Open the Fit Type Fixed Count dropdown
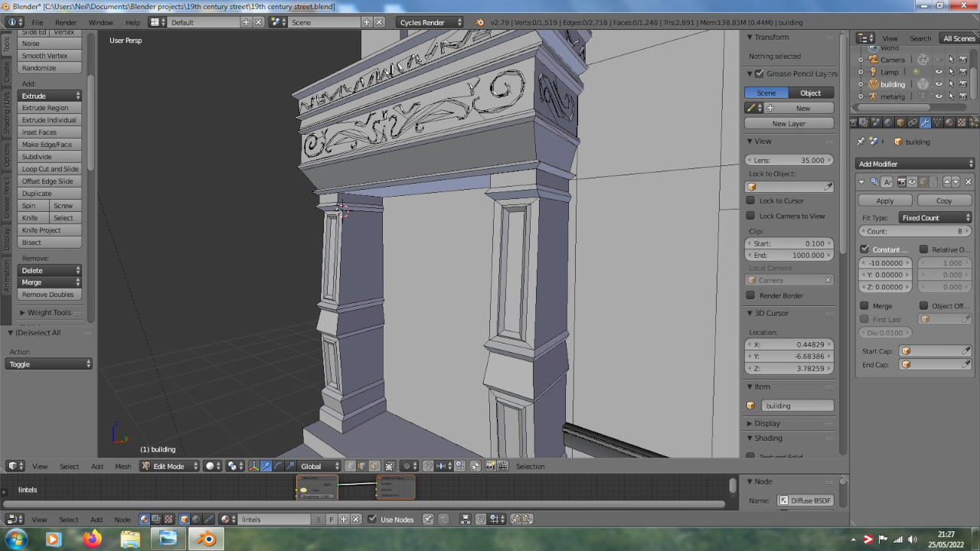 coord(935,218)
